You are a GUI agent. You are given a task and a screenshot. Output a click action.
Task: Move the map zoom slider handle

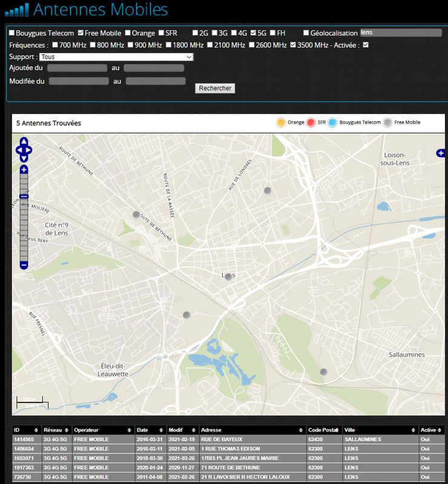(24, 196)
